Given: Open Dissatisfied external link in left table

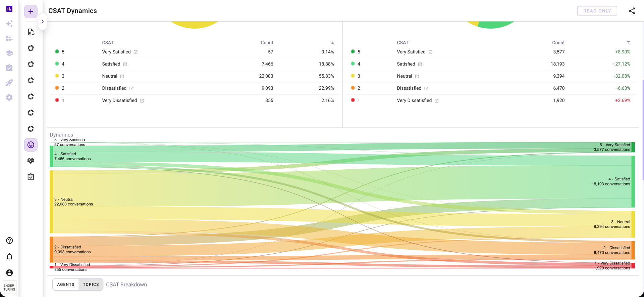Looking at the screenshot, I should pyautogui.click(x=131, y=88).
